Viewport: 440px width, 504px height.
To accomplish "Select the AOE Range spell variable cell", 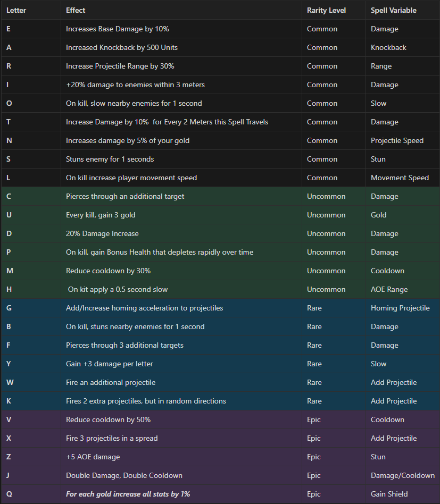I will pos(389,289).
